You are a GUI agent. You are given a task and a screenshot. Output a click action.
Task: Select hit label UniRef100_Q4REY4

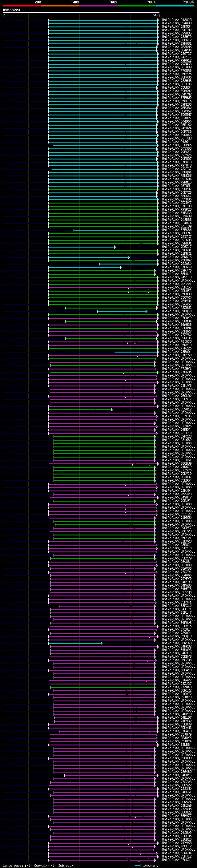click(177, 430)
